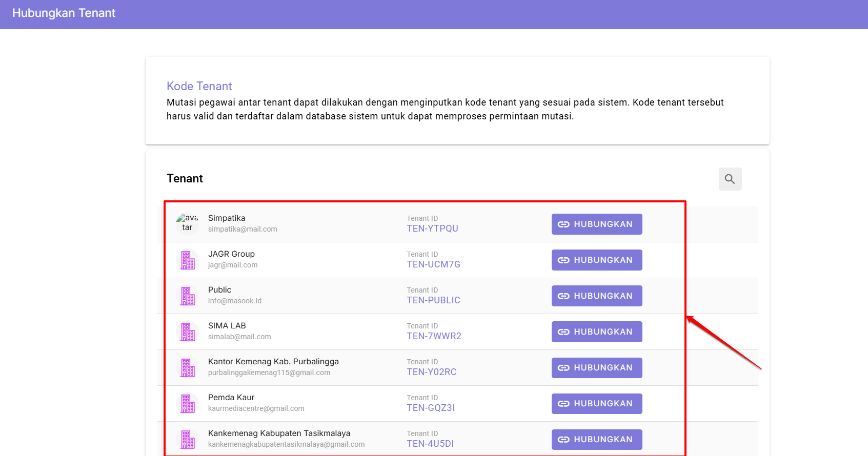
Task: Click the JAGR Group building icon
Action: point(188,260)
